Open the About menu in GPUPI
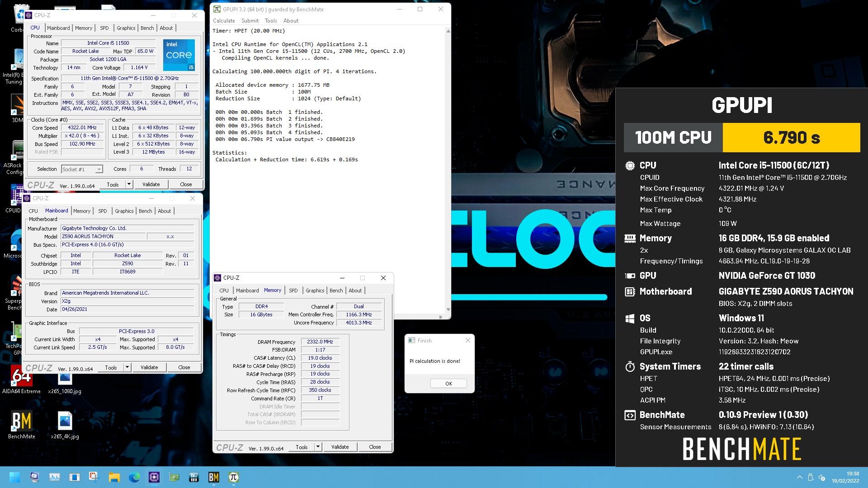The image size is (868, 488). point(291,21)
